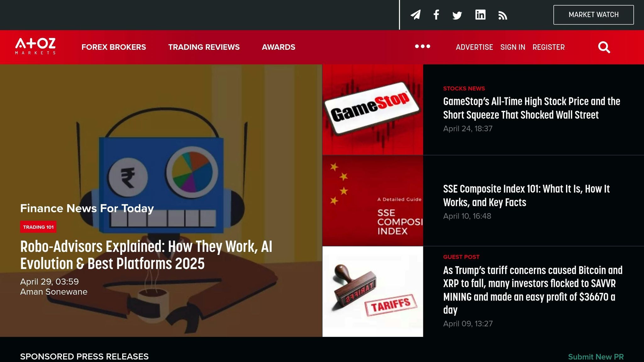
Task: Click the April 24, 18:37 timestamp
Action: (x=468, y=129)
